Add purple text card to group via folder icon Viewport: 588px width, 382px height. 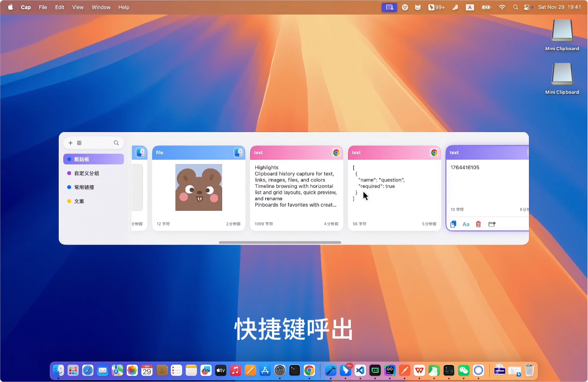click(491, 224)
